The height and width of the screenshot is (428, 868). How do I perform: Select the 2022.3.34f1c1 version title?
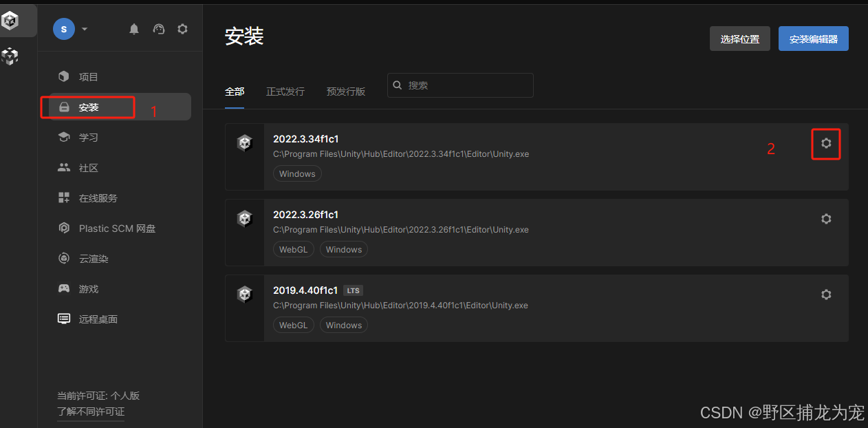pyautogui.click(x=305, y=139)
